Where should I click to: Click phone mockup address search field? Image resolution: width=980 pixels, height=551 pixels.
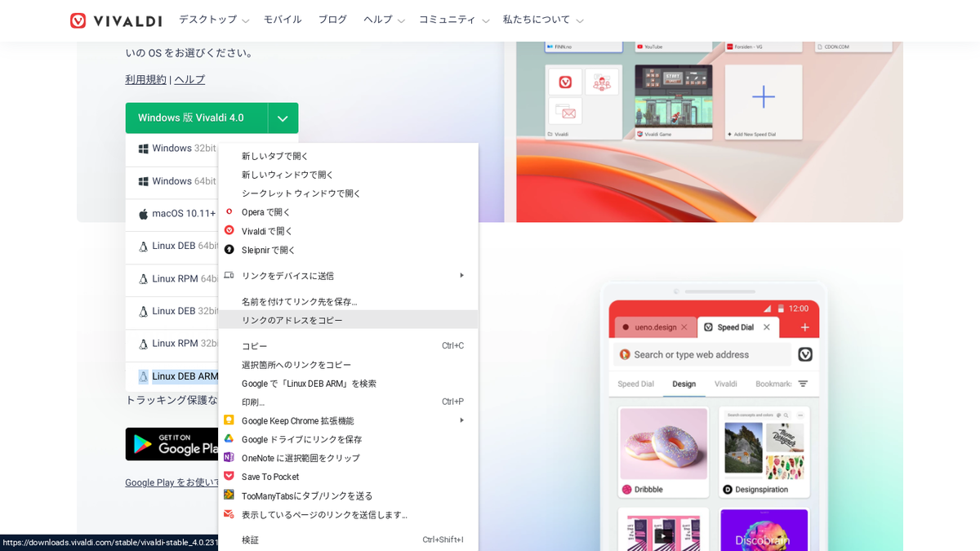click(702, 354)
